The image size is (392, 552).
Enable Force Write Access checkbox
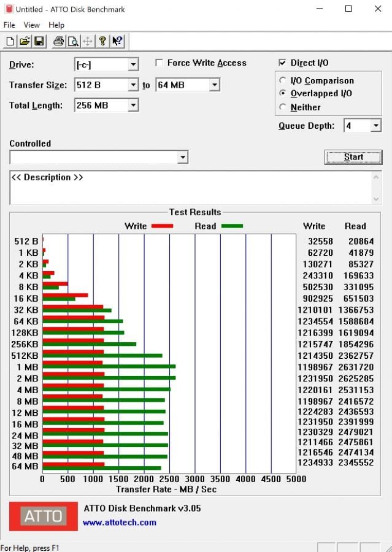tap(159, 63)
